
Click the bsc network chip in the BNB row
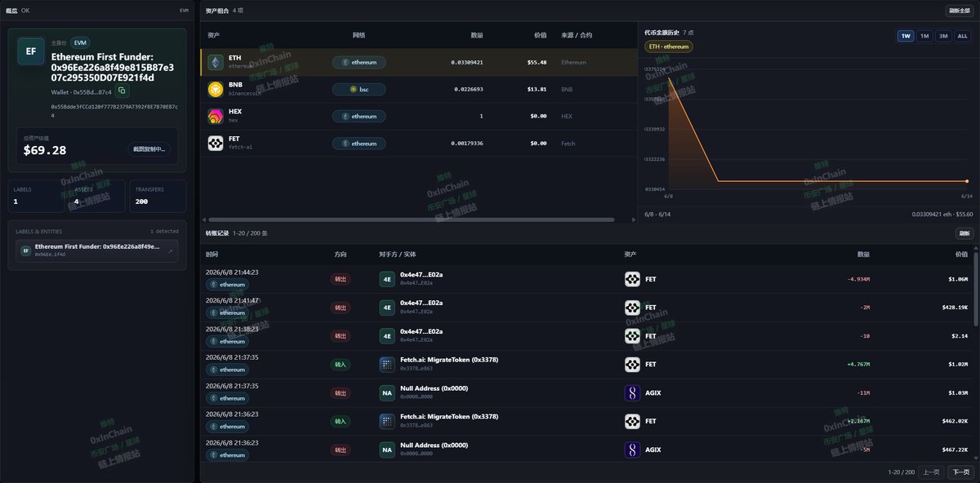(x=359, y=89)
